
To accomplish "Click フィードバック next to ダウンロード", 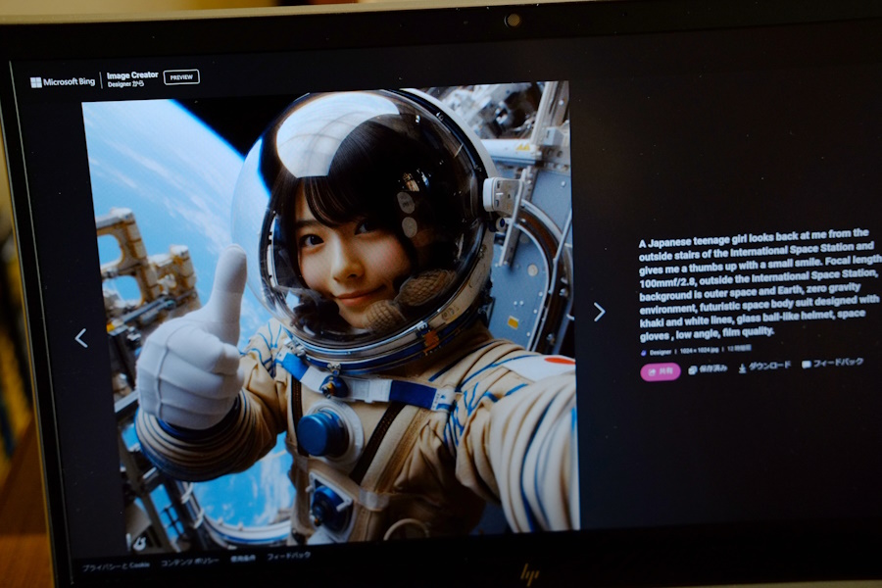I will pos(832,363).
